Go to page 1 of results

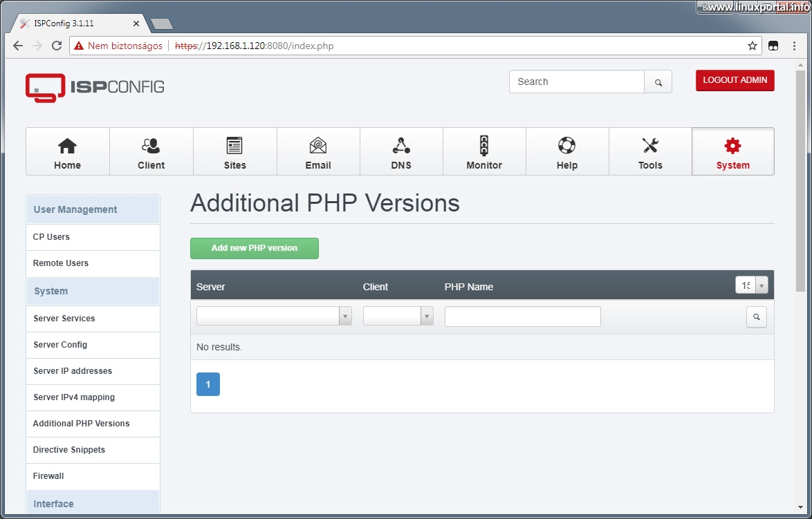click(208, 384)
